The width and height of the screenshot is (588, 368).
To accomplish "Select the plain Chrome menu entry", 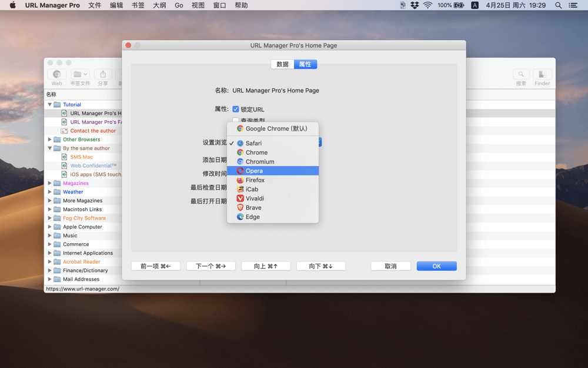I will [273, 152].
